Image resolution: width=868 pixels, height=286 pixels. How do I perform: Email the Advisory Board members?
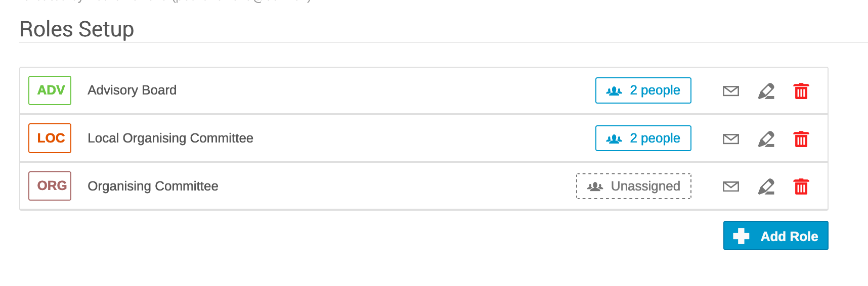coord(731,91)
